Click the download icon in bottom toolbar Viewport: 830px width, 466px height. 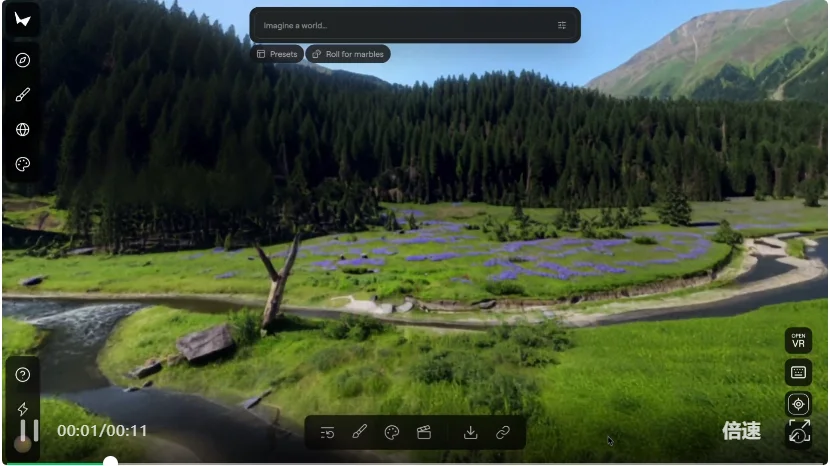470,432
